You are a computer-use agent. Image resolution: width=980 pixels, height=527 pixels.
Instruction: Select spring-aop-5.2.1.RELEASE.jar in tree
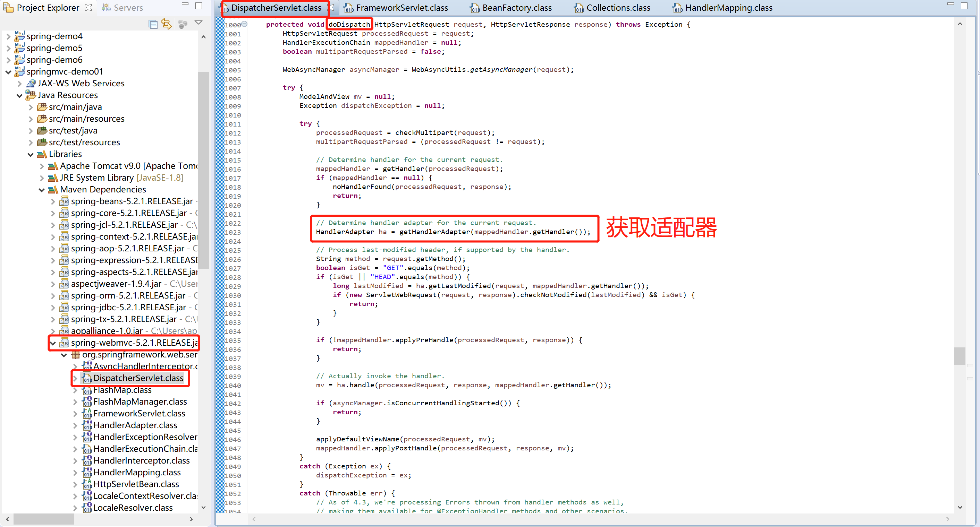[x=127, y=249]
